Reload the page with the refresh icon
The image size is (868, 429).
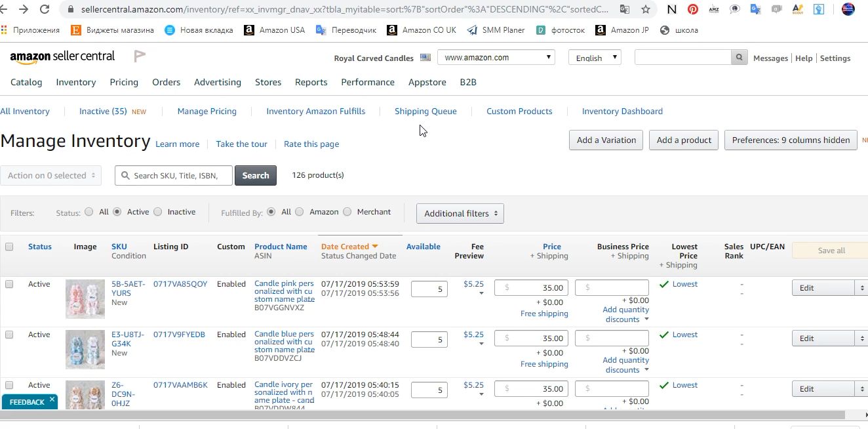(45, 9)
